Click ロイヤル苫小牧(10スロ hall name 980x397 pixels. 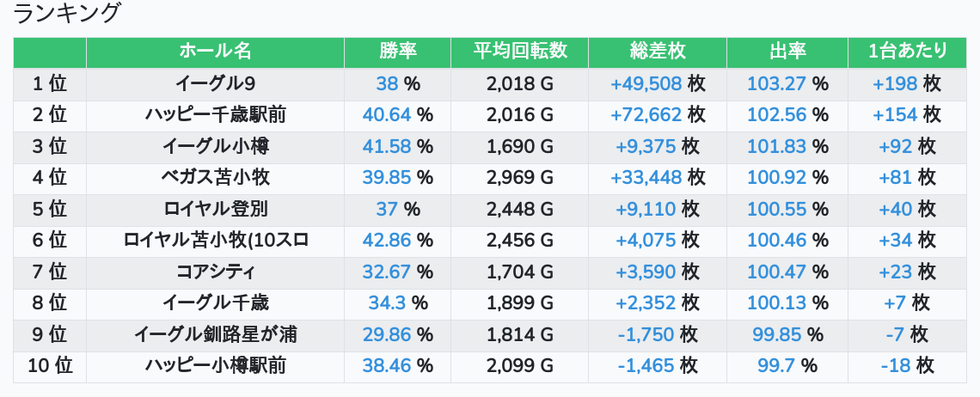[x=215, y=241]
